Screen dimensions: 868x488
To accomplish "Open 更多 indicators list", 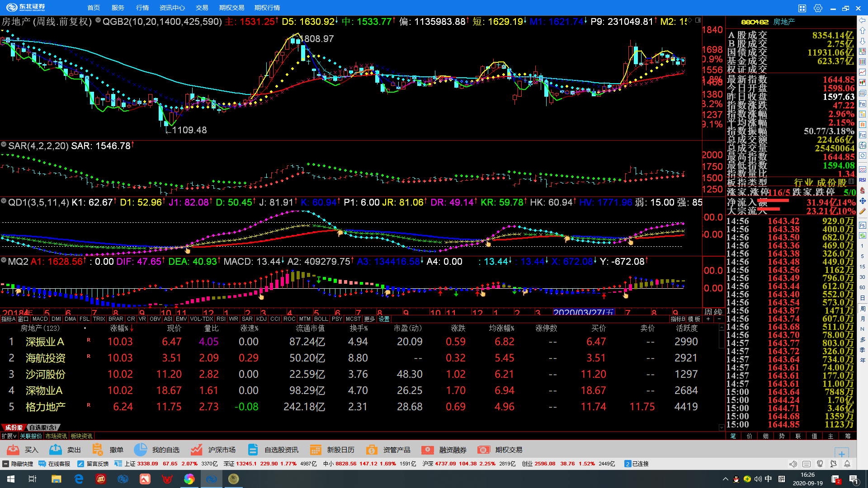I will (x=369, y=319).
